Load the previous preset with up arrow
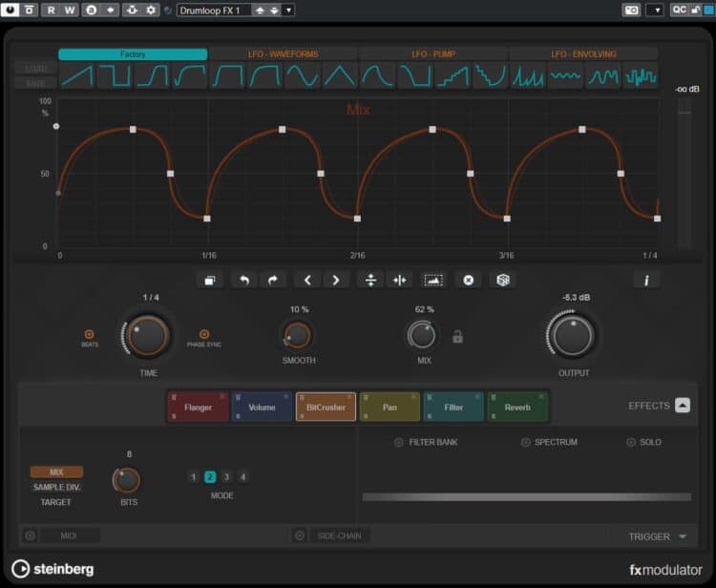716x588 pixels. pyautogui.click(x=260, y=10)
